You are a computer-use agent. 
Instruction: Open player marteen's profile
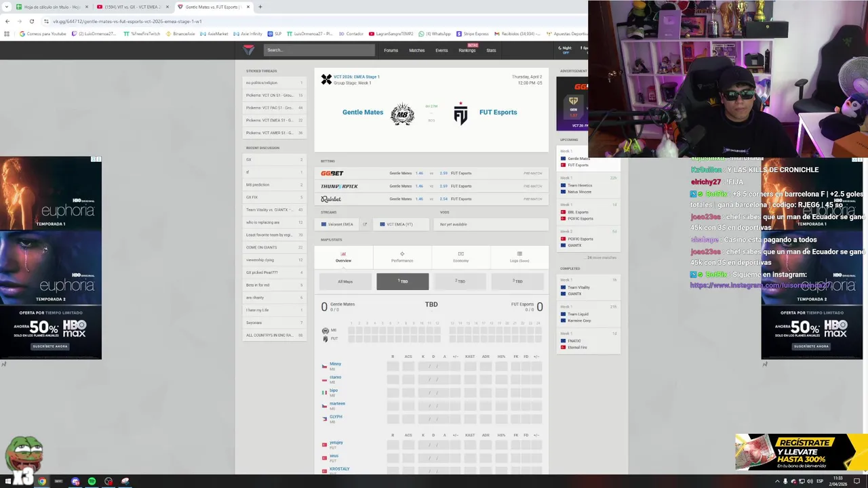tap(337, 403)
